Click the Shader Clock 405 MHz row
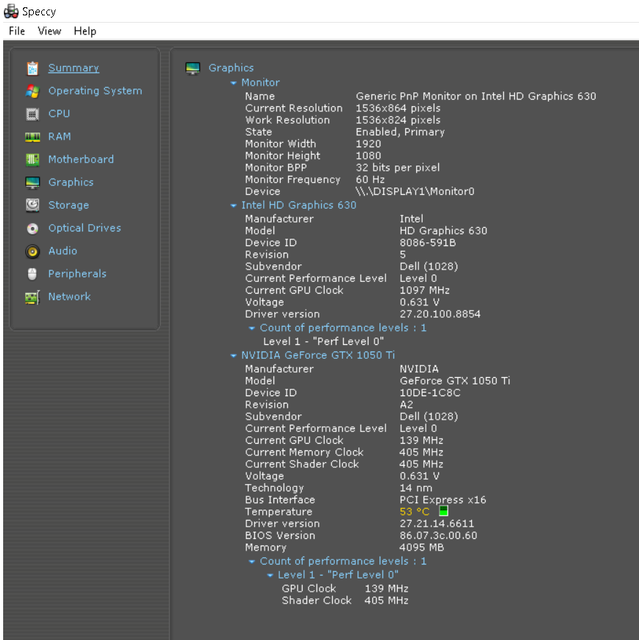 point(345,600)
